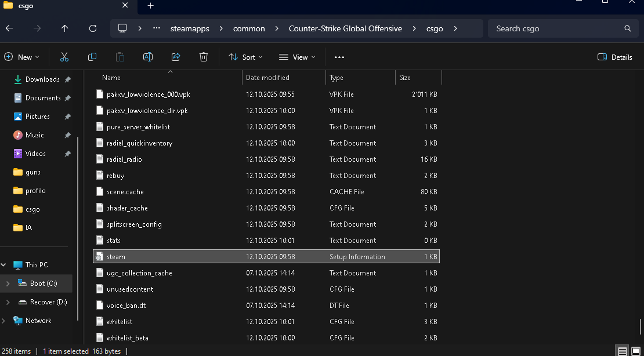Image resolution: width=644 pixels, height=356 pixels.
Task: Click the Documents quick access icon
Action: coord(17,98)
